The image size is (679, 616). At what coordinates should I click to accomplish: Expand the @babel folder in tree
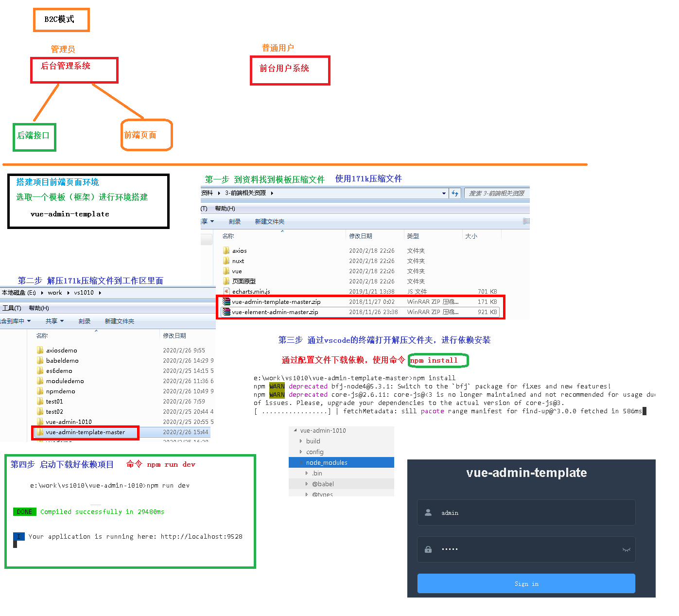(307, 484)
